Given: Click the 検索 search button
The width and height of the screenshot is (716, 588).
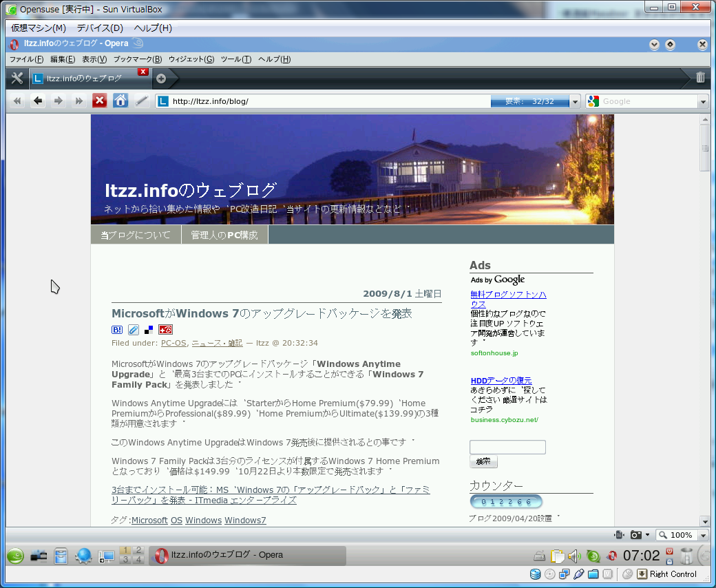Looking at the screenshot, I should (483, 461).
